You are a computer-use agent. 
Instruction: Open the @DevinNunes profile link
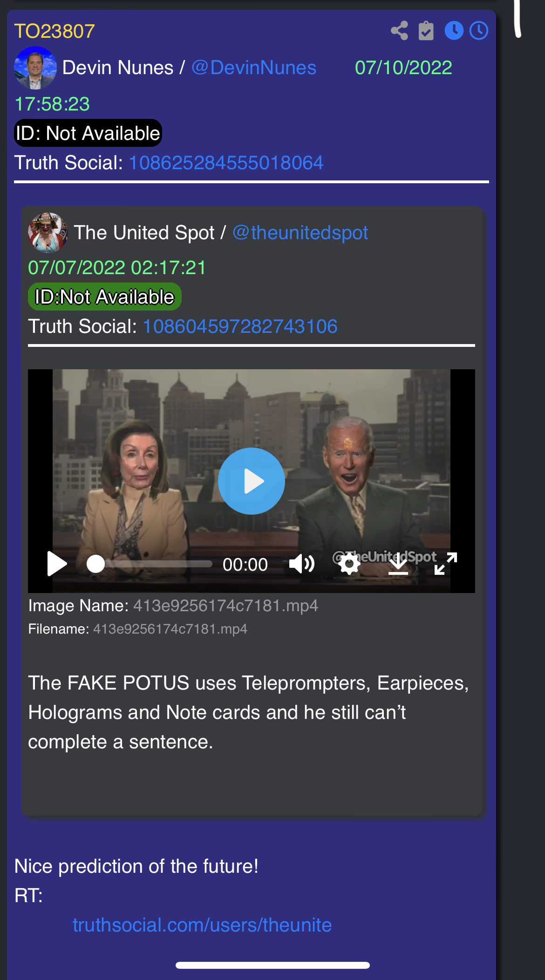254,68
